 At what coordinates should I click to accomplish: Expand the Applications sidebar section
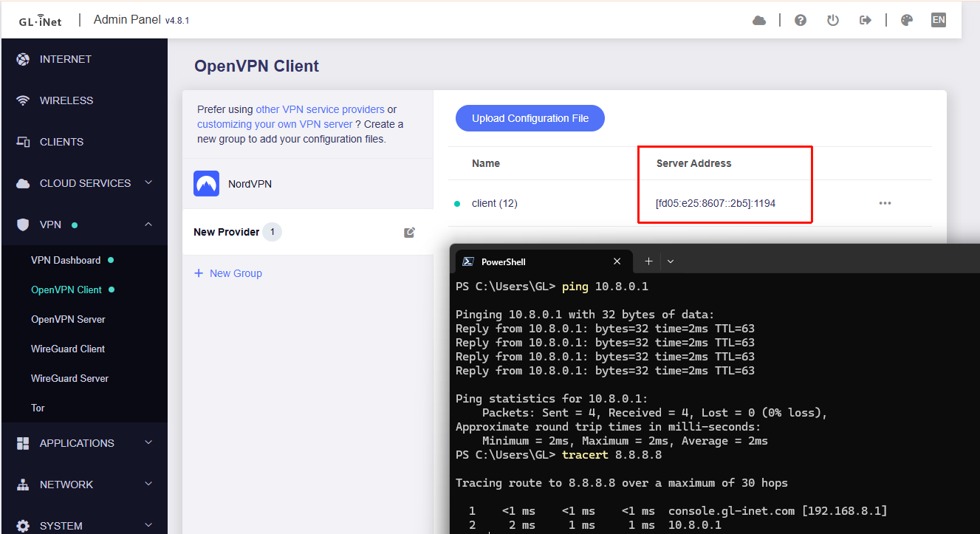click(148, 443)
